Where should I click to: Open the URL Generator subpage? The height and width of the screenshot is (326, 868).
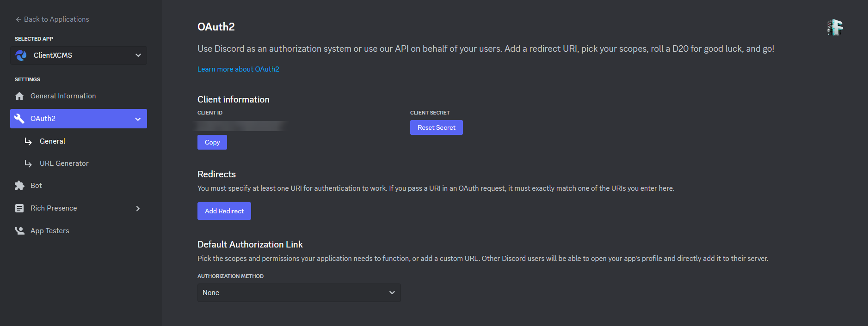64,163
